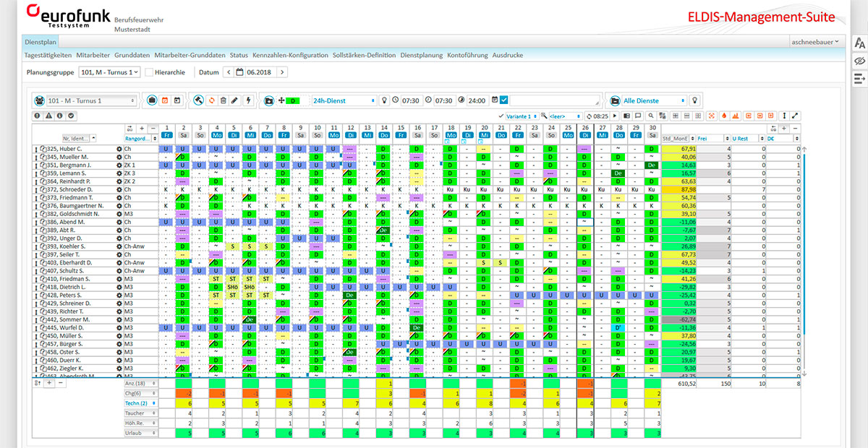Screen dimensions: 868x448
Task: Click the lightbulb next to Alle Dienste
Action: click(695, 100)
